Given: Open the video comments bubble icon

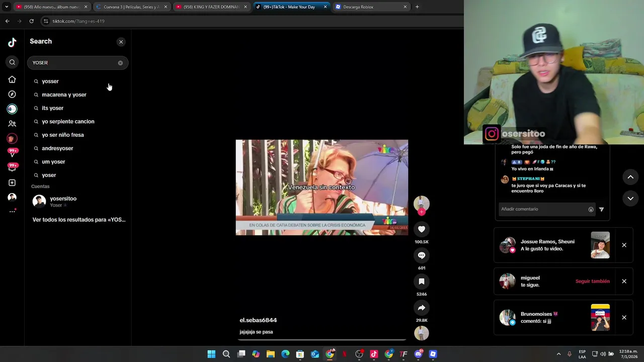Looking at the screenshot, I should coord(422,255).
